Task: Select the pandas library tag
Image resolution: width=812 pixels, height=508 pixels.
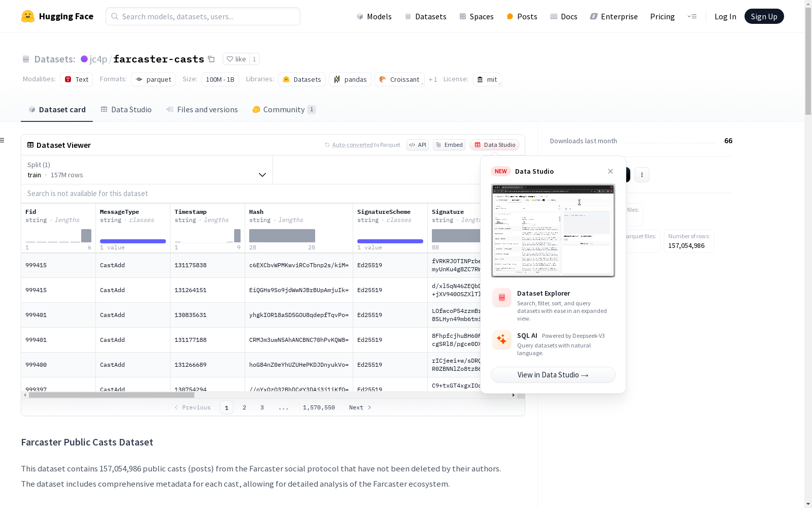Action: point(350,79)
